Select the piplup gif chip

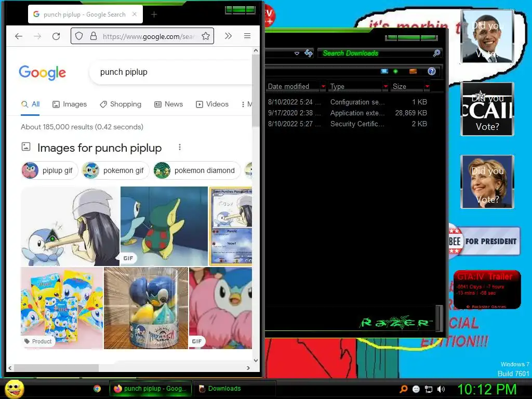pyautogui.click(x=49, y=170)
